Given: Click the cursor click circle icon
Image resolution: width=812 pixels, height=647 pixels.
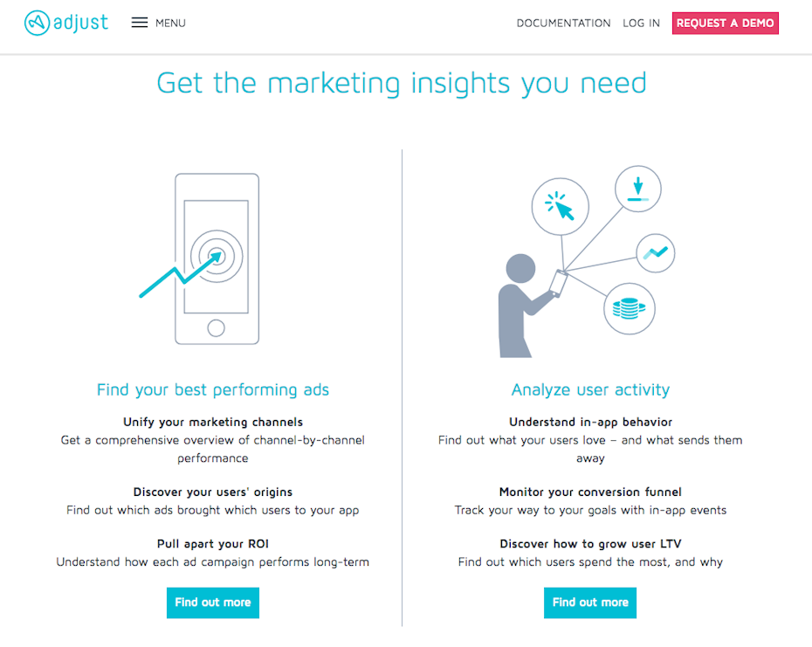Looking at the screenshot, I should tap(561, 206).
